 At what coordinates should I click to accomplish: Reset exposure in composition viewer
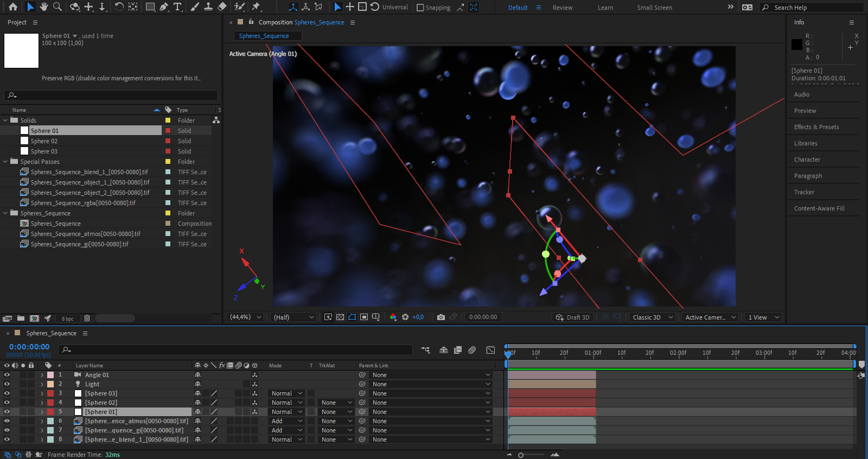click(x=405, y=317)
